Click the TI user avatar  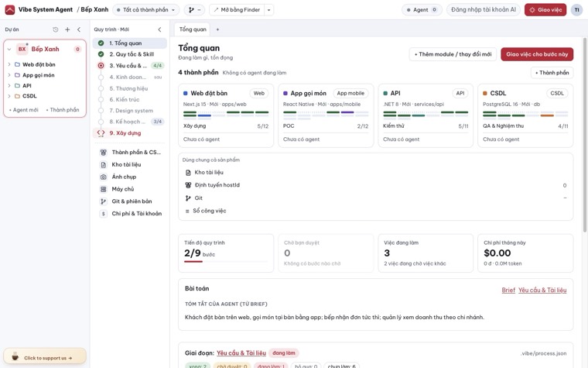click(x=576, y=10)
